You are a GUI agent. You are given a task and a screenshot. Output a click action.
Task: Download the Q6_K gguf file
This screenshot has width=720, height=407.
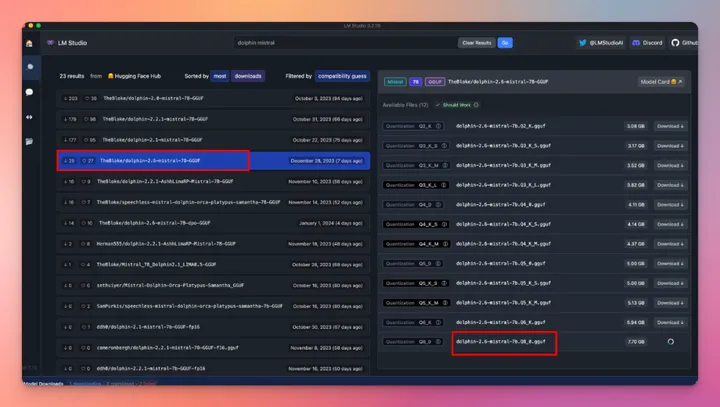[x=670, y=322]
